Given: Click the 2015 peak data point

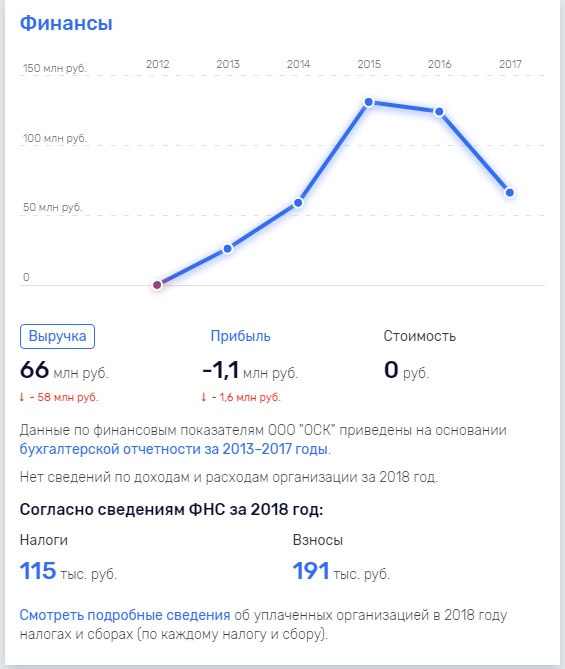Looking at the screenshot, I should point(369,102).
